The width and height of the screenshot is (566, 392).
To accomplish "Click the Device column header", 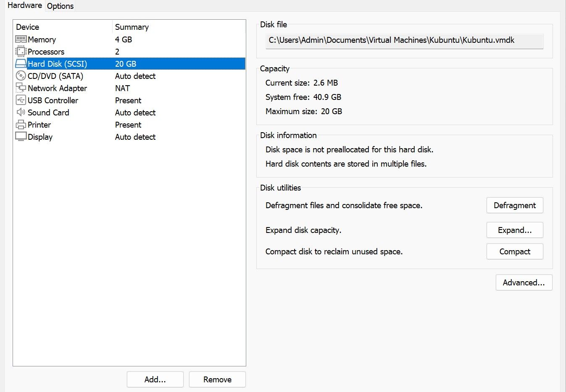I will (x=28, y=27).
